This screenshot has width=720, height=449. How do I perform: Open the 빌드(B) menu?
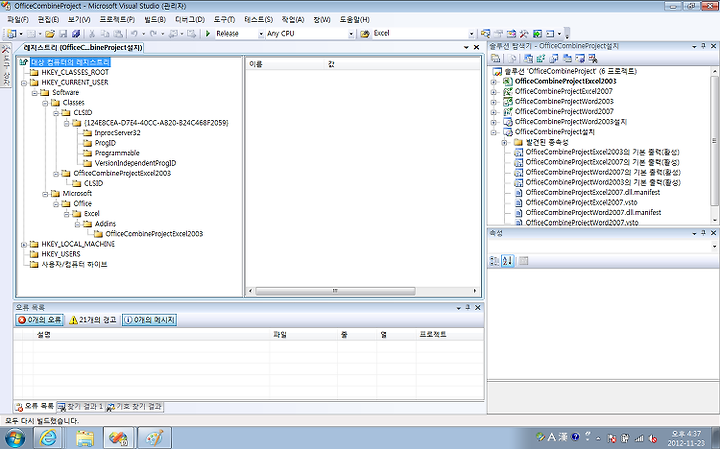[x=155, y=19]
